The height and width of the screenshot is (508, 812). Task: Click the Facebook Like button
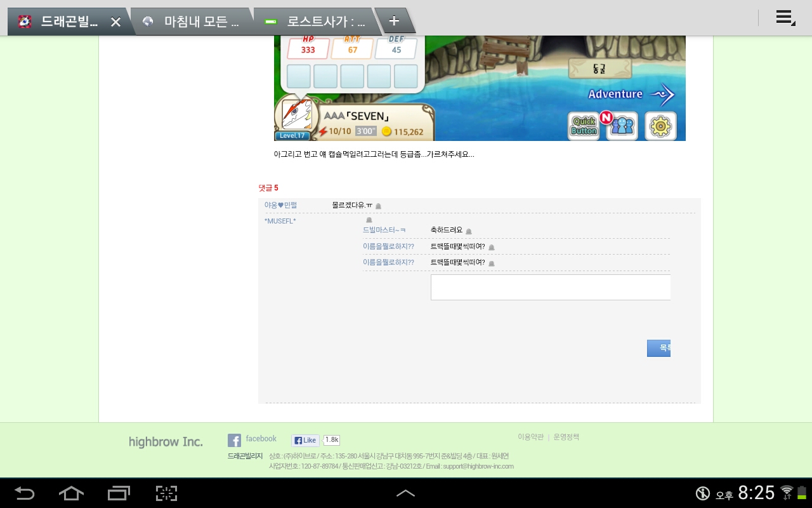[305, 440]
